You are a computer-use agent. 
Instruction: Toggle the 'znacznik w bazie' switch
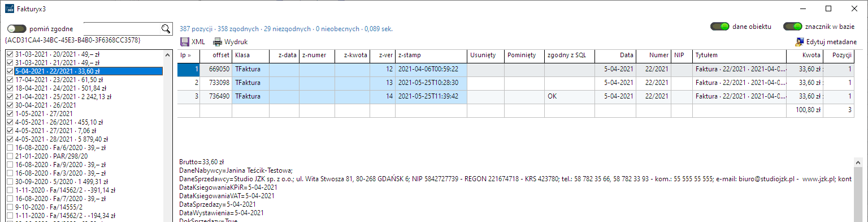793,27
